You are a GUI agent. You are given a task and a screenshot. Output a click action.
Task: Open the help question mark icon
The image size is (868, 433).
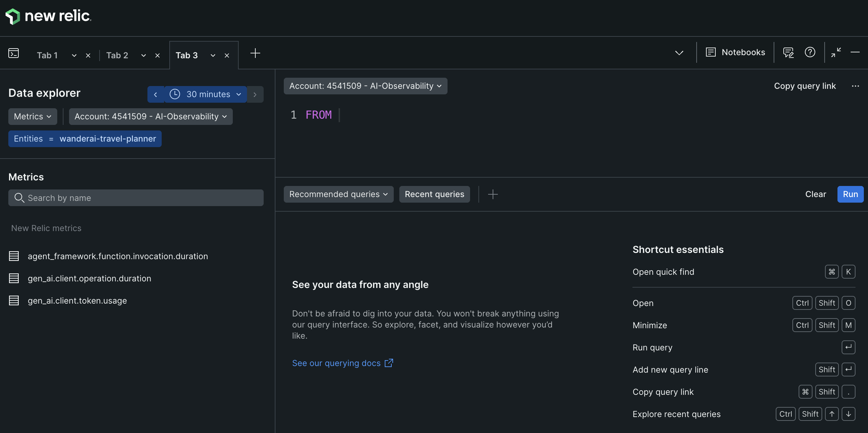point(810,52)
